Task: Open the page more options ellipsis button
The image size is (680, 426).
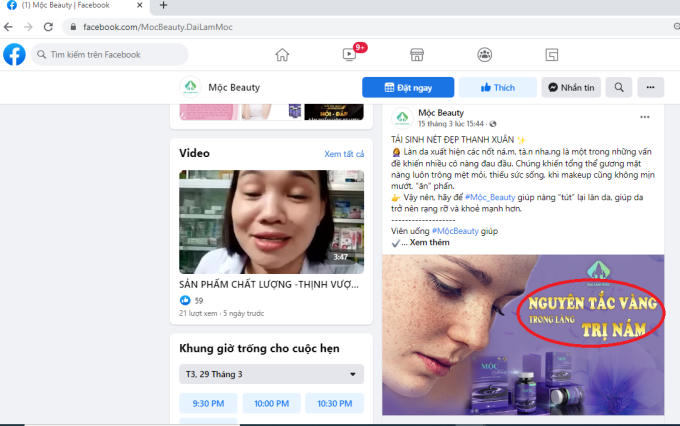Action: point(651,87)
